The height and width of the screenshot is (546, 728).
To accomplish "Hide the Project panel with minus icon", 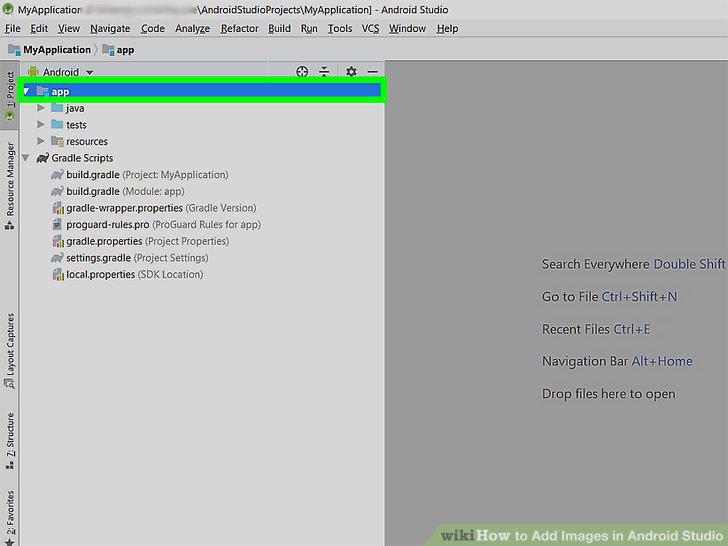I will pyautogui.click(x=372, y=72).
